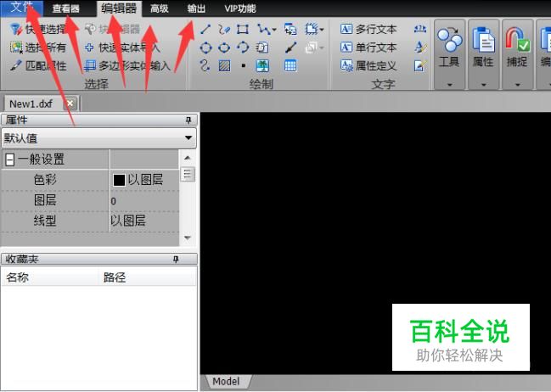Switch to the 输出 tab

196,8
